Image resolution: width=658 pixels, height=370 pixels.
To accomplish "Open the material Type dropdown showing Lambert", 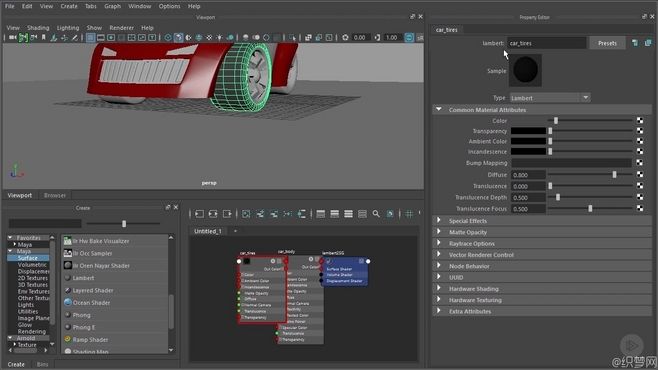I will pos(550,98).
